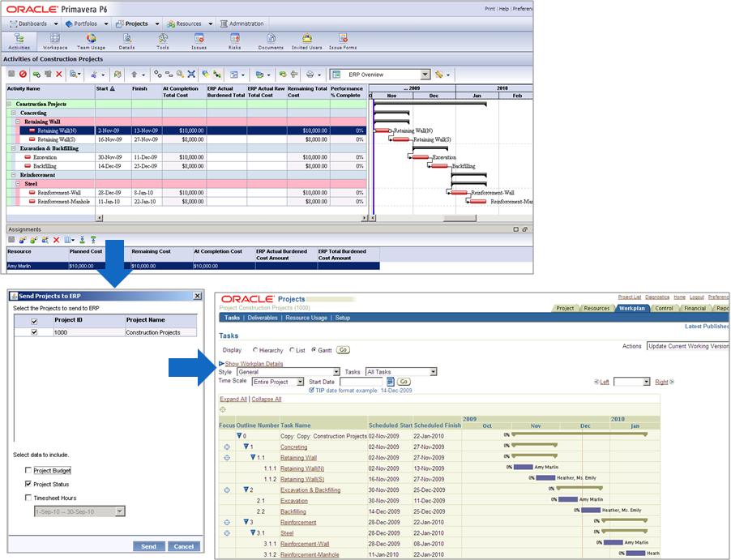Uncheck the Project Status checkbox
Image resolution: width=731 pixels, height=560 pixels.
click(x=28, y=484)
